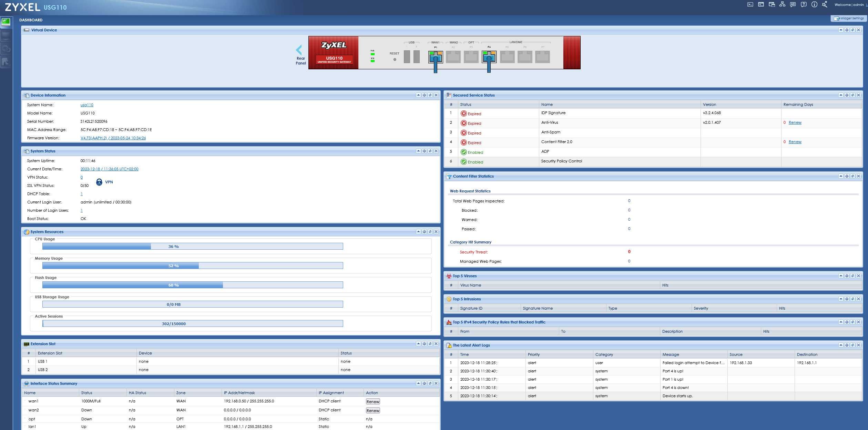868x430 pixels.
Task: Select the Active Sessions 302/150000 bar
Action: click(x=193, y=323)
